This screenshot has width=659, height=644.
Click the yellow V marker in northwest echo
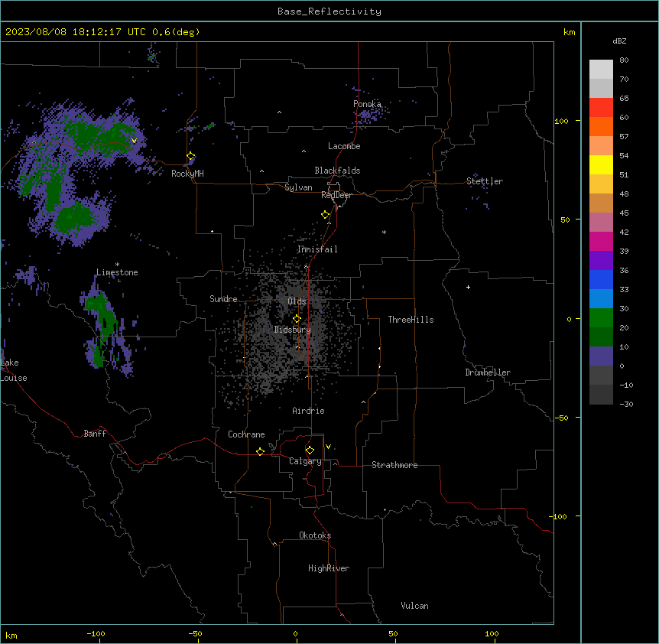[134, 141]
